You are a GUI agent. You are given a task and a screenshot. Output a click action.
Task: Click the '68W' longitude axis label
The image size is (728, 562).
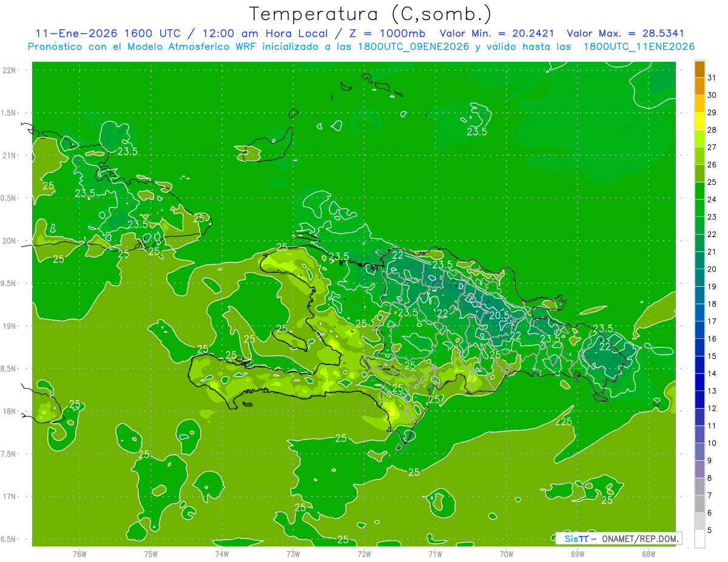[649, 554]
